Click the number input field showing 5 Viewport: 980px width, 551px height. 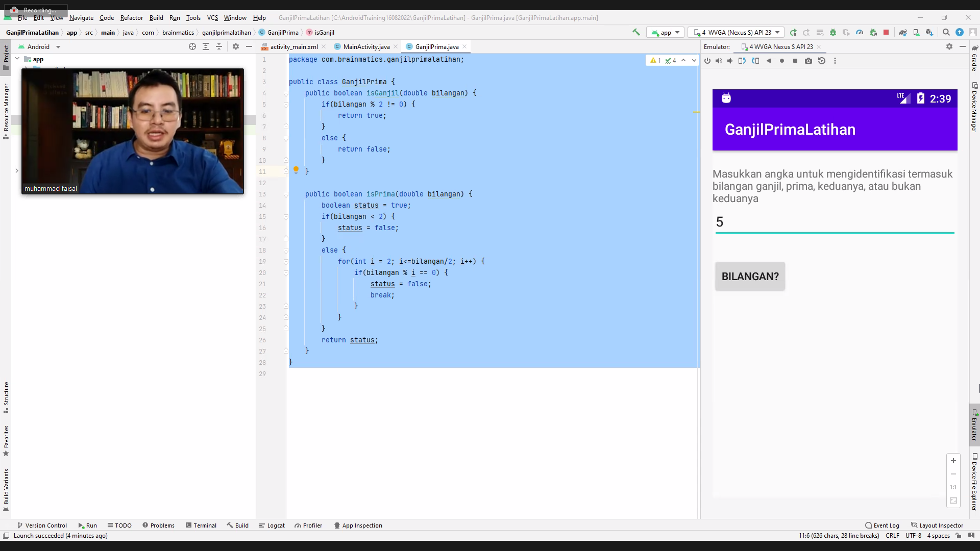coord(834,222)
